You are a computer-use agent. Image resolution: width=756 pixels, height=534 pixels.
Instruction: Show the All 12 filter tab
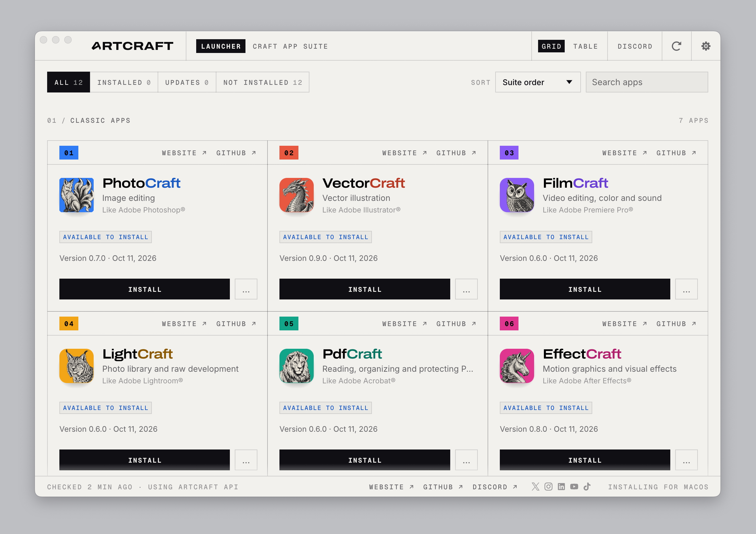(x=69, y=82)
